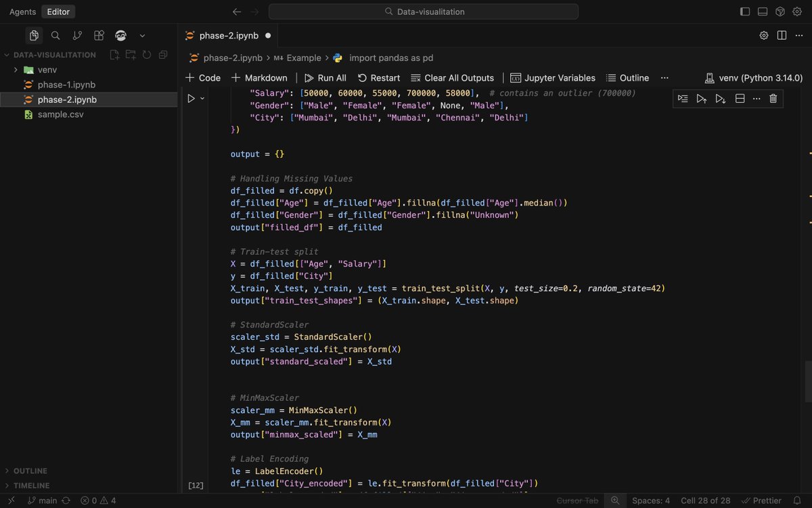Screen dimensions: 812x508
Task: Run All notebook cells
Action: 325,78
